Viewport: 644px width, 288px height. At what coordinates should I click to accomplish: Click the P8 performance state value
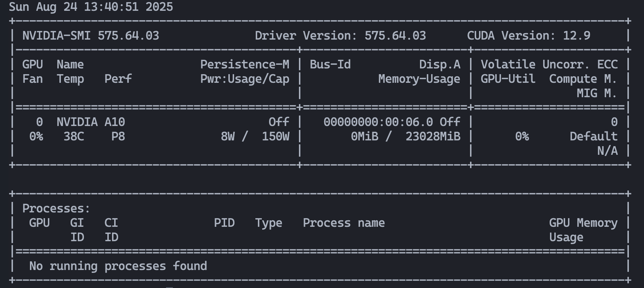118,136
